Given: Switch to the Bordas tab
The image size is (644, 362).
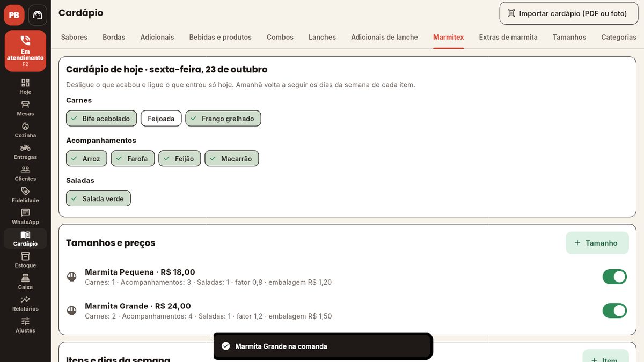Looking at the screenshot, I should 114,37.
